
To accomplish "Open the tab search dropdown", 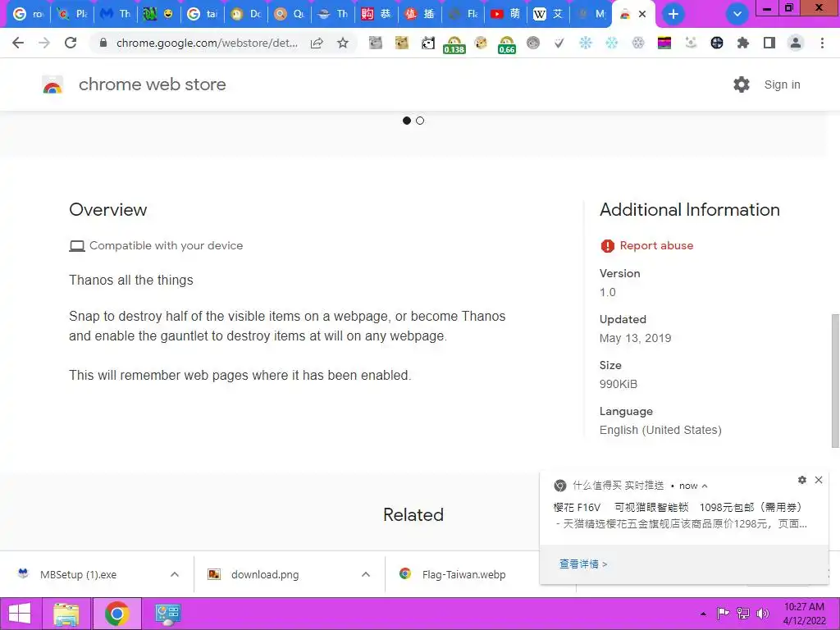I will point(737,14).
